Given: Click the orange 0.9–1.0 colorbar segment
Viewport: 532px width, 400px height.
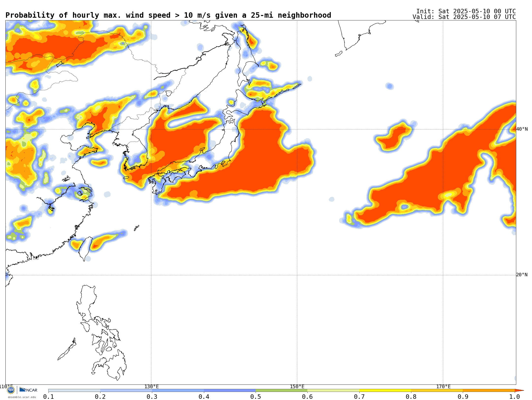Looking at the screenshot, I should click(489, 390).
